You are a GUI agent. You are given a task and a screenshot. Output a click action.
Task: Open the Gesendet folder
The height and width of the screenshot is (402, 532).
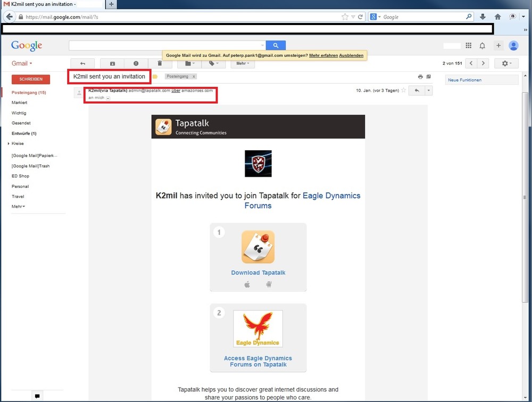pos(21,123)
